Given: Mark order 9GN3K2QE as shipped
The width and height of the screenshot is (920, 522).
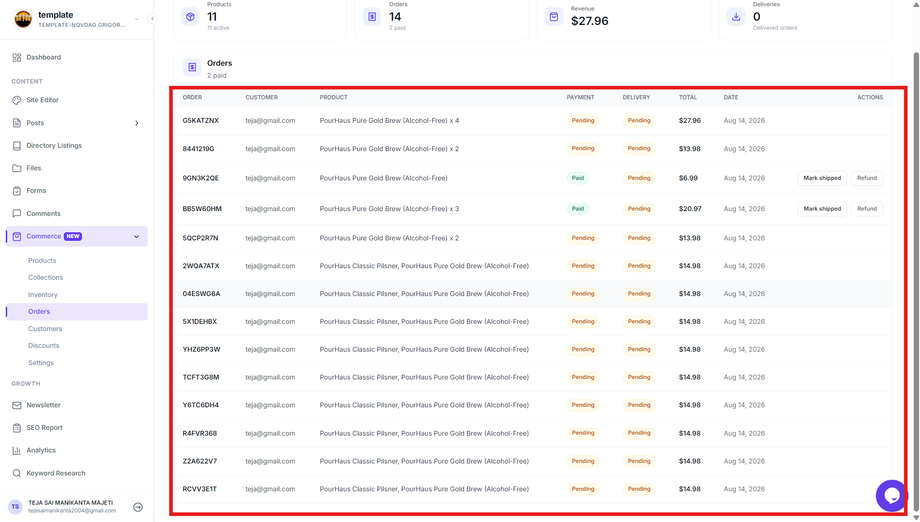Looking at the screenshot, I should pos(822,178).
